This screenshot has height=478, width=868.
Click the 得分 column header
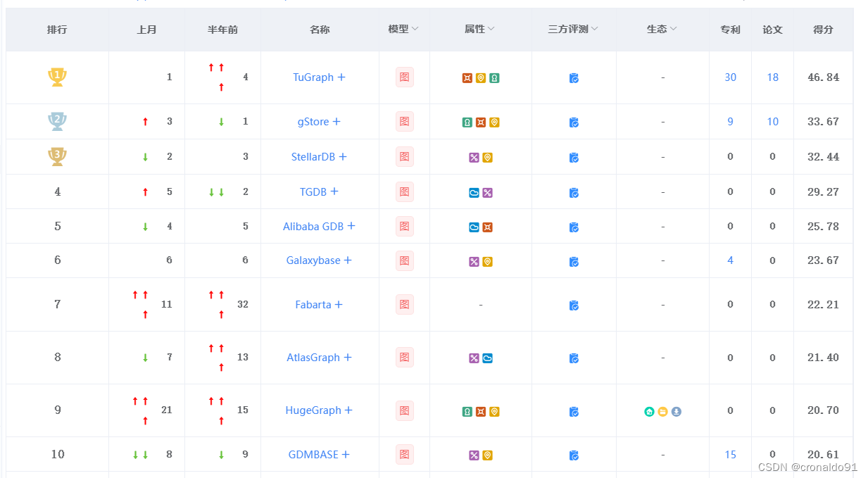click(x=823, y=30)
